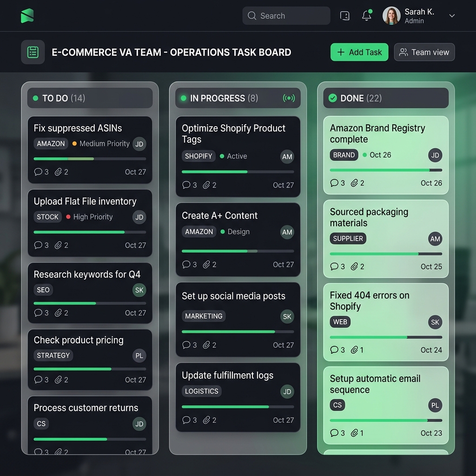This screenshot has height=476, width=476.
Task: Open Upload Flat File inventory card
Action: [90, 223]
